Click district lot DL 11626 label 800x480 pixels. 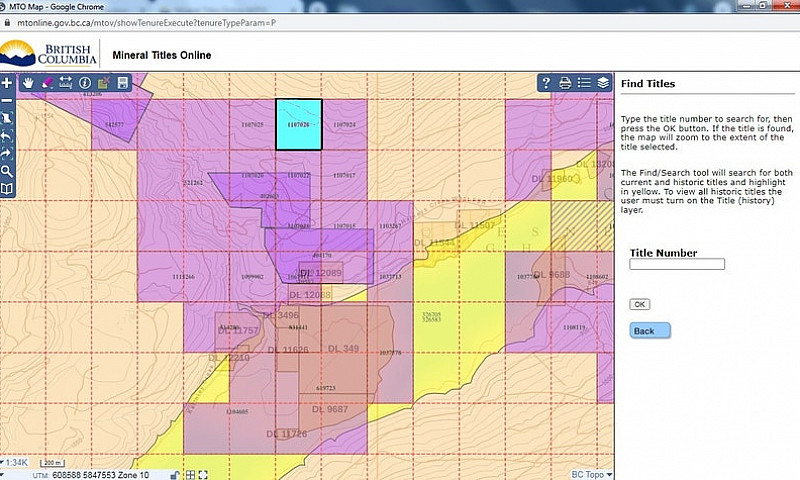pos(288,350)
